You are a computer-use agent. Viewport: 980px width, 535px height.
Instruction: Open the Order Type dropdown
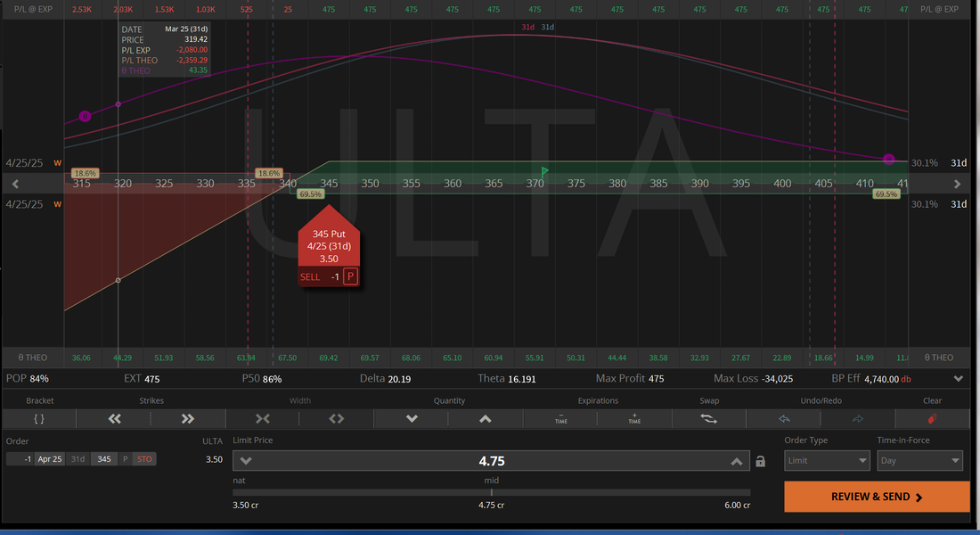[x=826, y=460]
